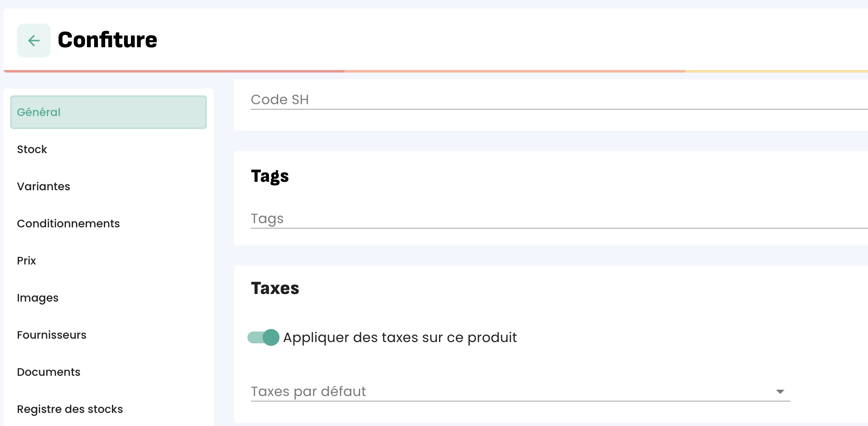
Task: Open the Images section
Action: (38, 298)
